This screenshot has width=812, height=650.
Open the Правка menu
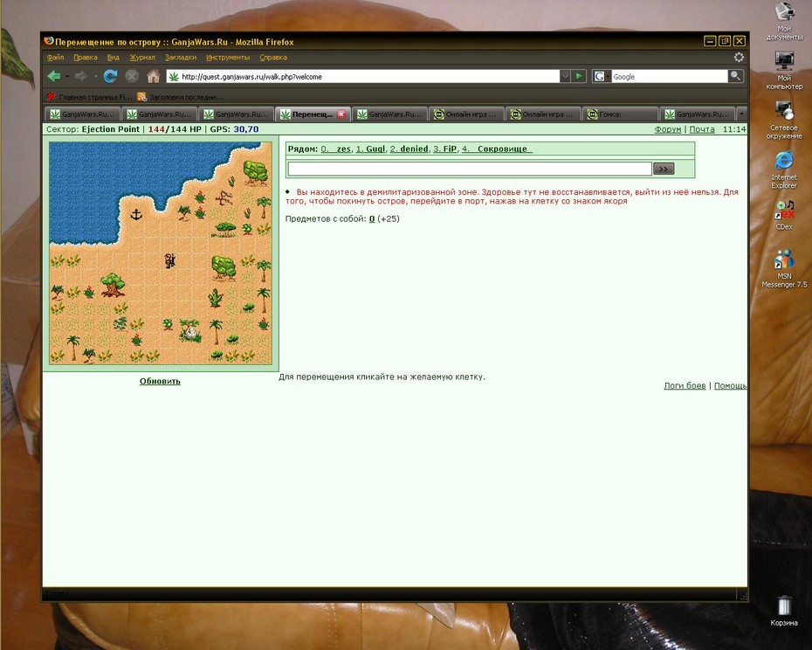[x=86, y=57]
